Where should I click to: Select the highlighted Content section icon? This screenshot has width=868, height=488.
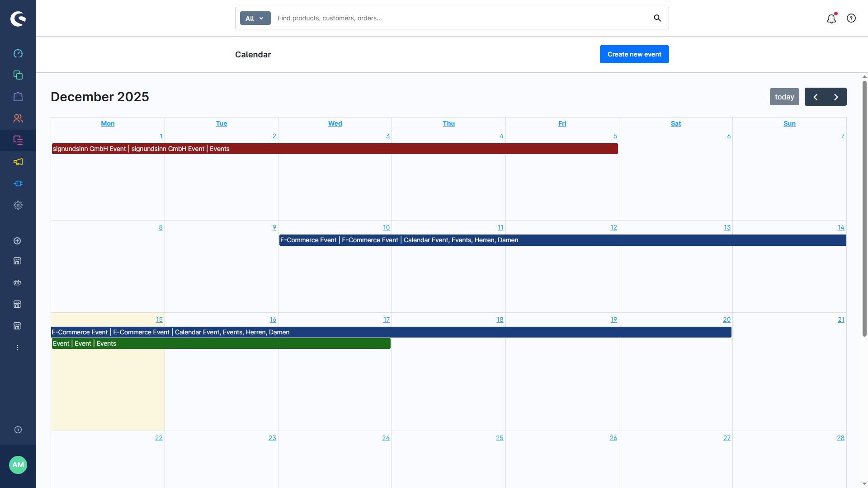point(18,140)
